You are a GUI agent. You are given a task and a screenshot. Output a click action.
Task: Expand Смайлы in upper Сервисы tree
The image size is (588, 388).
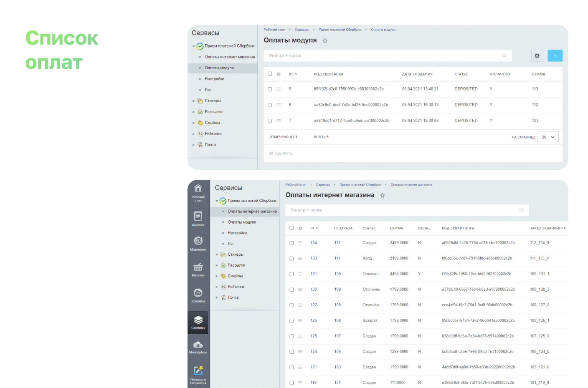(x=193, y=123)
